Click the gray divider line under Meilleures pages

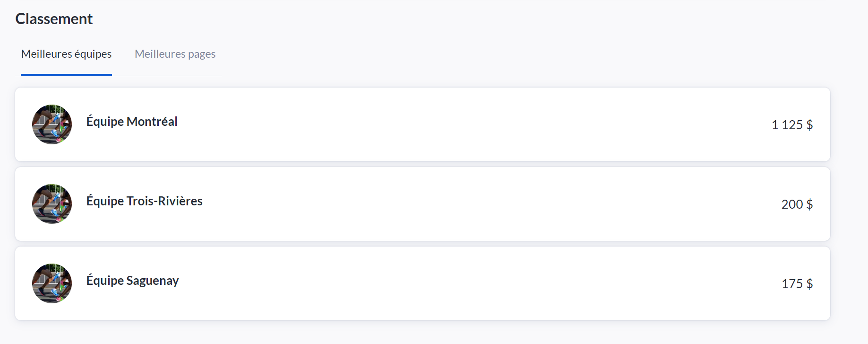click(175, 76)
